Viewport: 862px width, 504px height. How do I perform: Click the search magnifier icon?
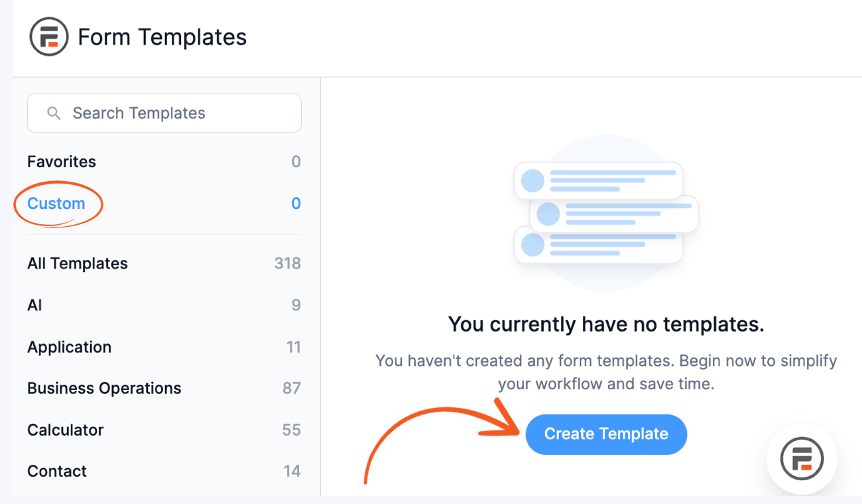pos(54,113)
